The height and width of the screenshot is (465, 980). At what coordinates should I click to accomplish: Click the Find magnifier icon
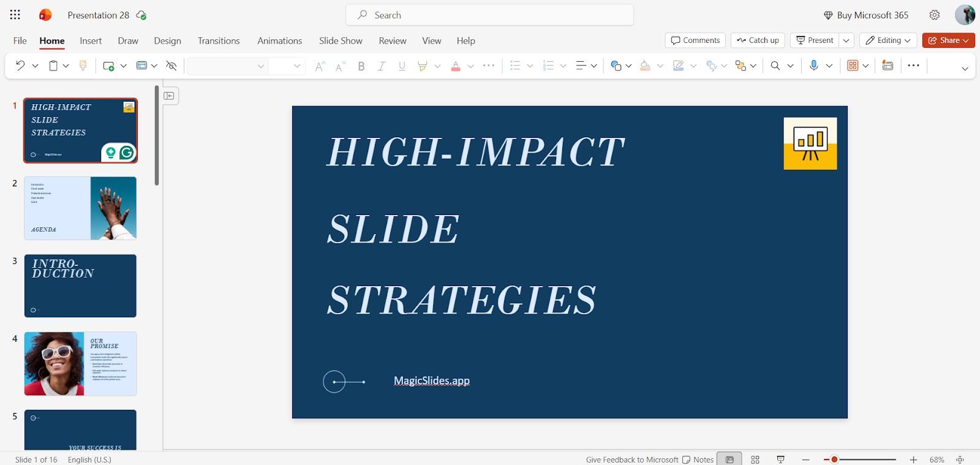coord(775,66)
